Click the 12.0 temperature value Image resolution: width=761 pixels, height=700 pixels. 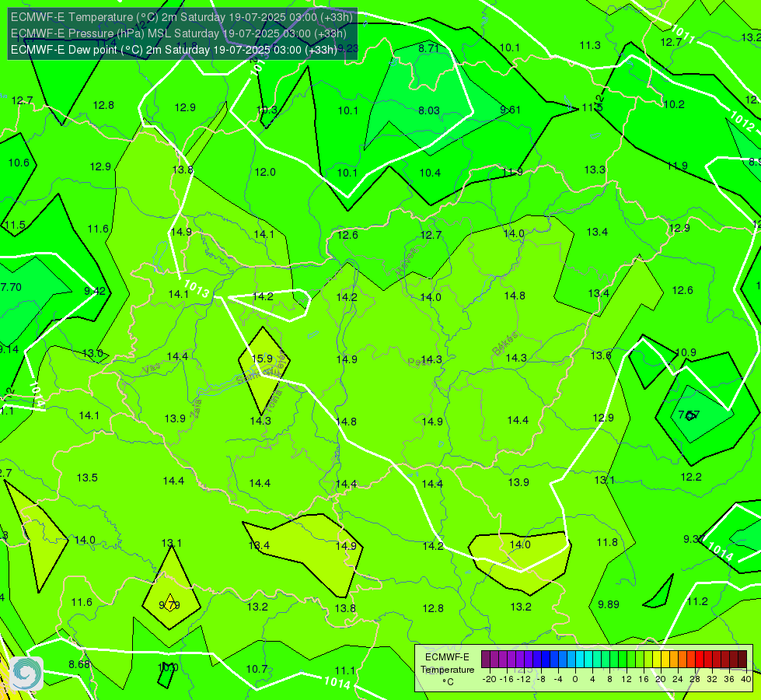[265, 172]
